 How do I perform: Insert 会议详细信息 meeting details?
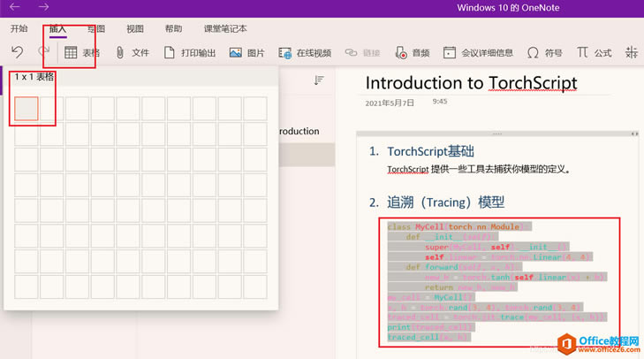coord(478,53)
